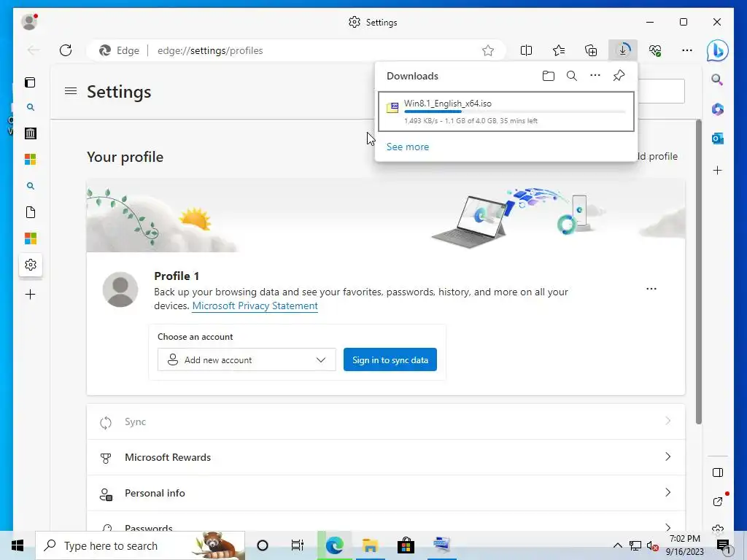This screenshot has height=560, width=747.
Task: Open Profile 1 more actions ellipsis
Action: pyautogui.click(x=651, y=289)
